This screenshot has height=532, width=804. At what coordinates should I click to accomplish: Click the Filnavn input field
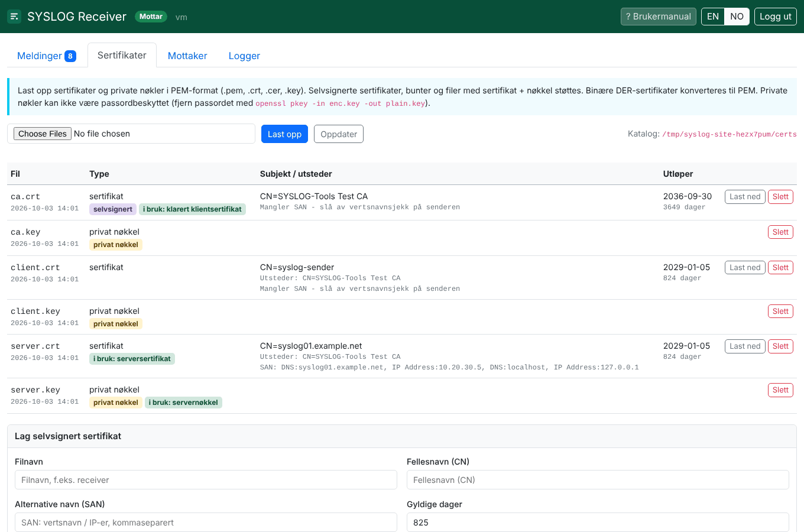(x=206, y=480)
